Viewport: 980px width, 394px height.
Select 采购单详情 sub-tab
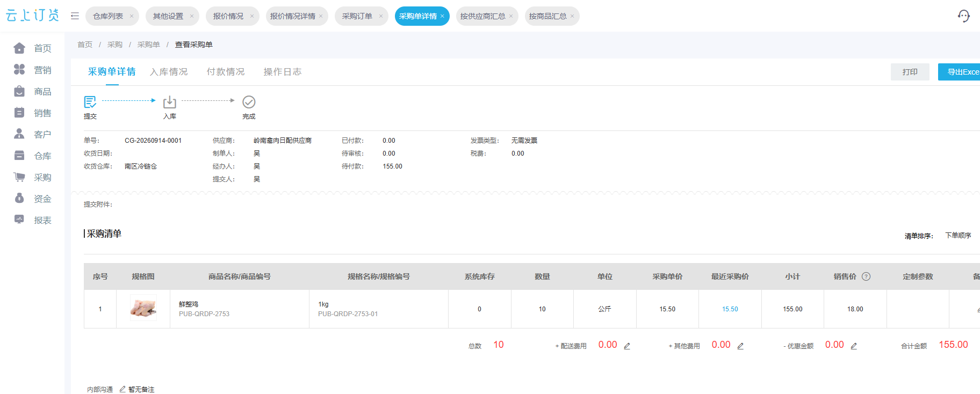click(x=112, y=72)
